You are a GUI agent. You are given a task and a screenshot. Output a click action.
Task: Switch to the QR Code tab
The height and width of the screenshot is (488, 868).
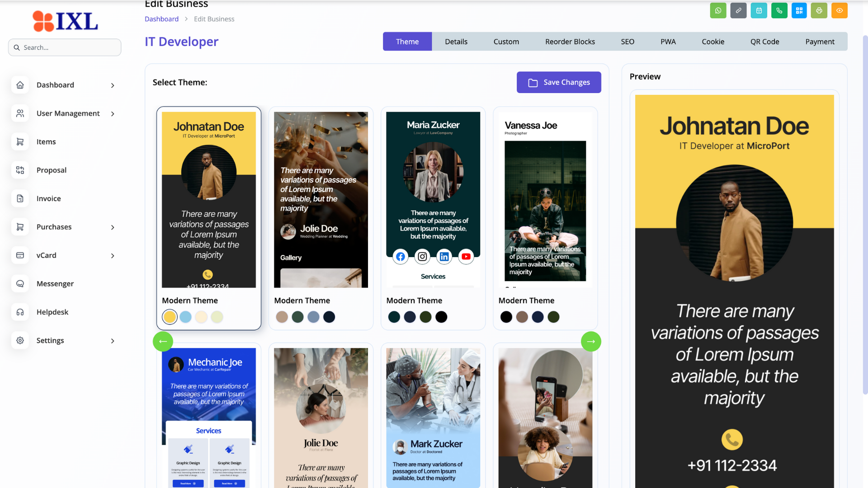coord(764,42)
